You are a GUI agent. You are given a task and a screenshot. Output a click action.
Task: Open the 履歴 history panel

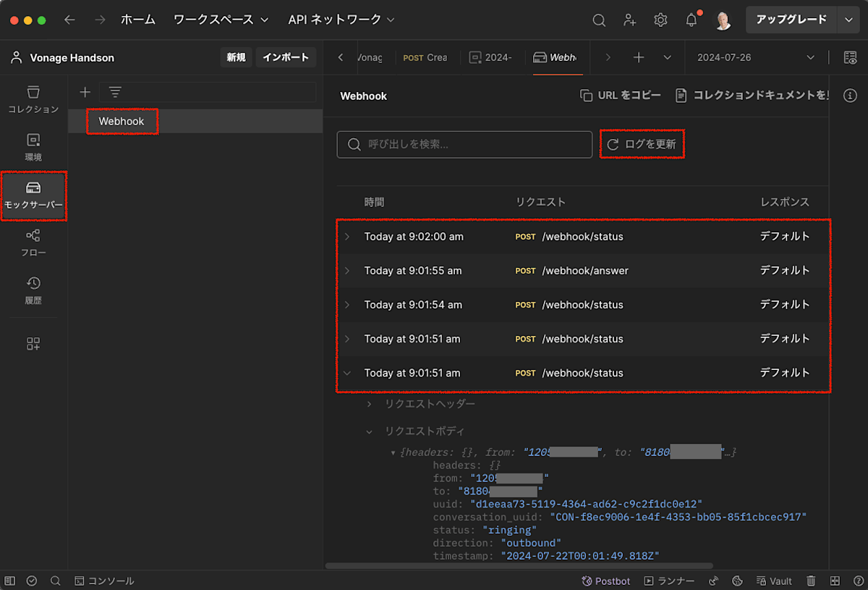[x=33, y=290]
